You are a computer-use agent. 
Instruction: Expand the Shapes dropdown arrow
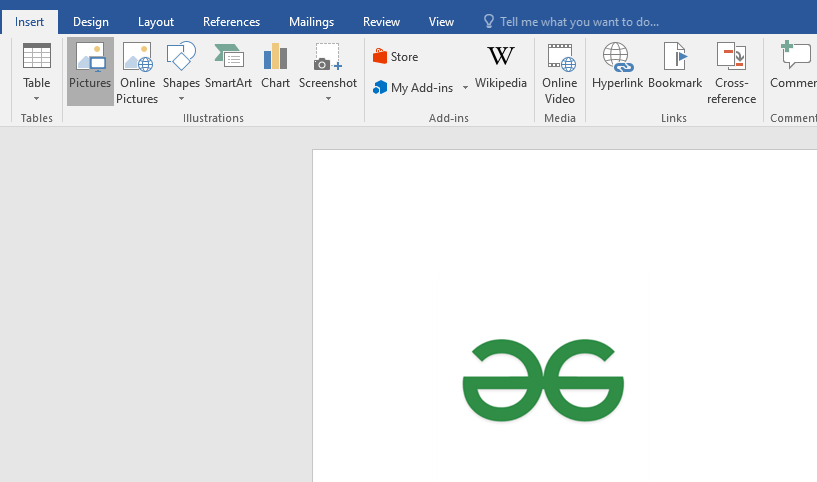(181, 98)
